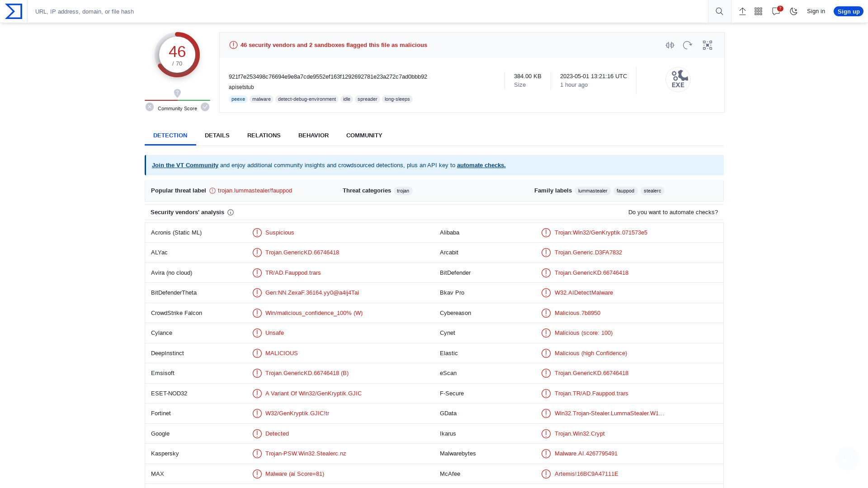Click the malicious banner alert icon
Viewport: 868px width, 488px height.
pyautogui.click(x=233, y=45)
